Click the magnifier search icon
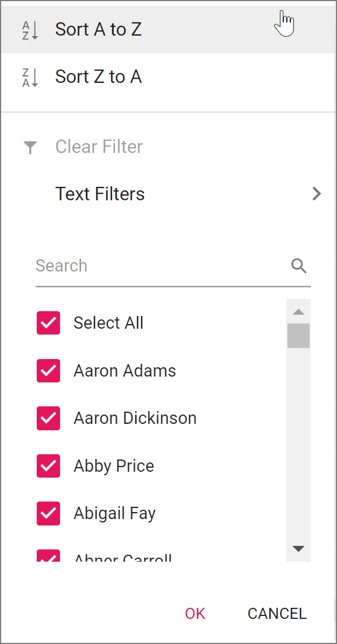Screen dimensions: 337x644 299,266
